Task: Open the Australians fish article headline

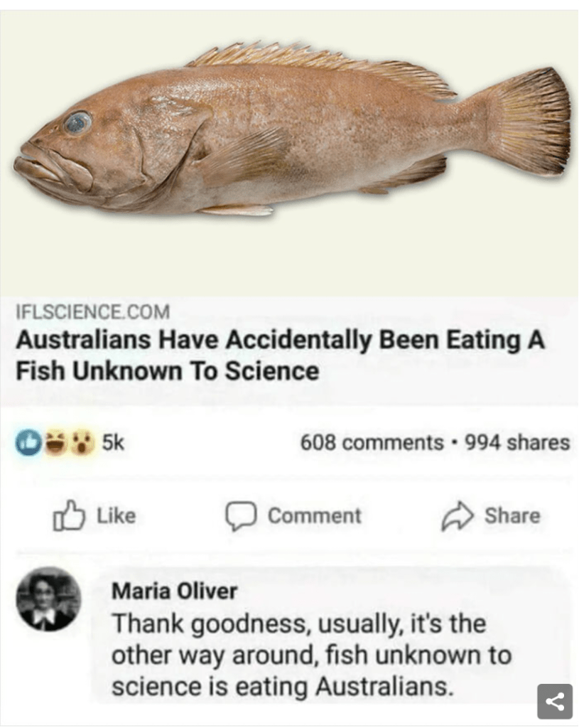Action: (280, 355)
